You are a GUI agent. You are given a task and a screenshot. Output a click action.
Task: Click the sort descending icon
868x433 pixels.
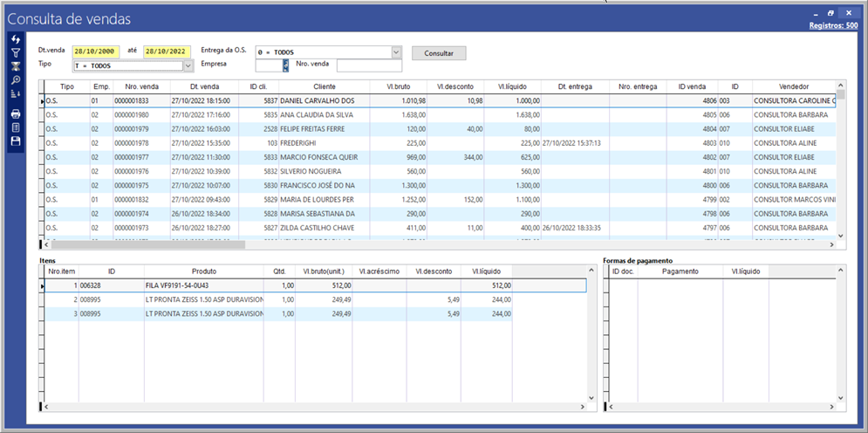point(15,93)
